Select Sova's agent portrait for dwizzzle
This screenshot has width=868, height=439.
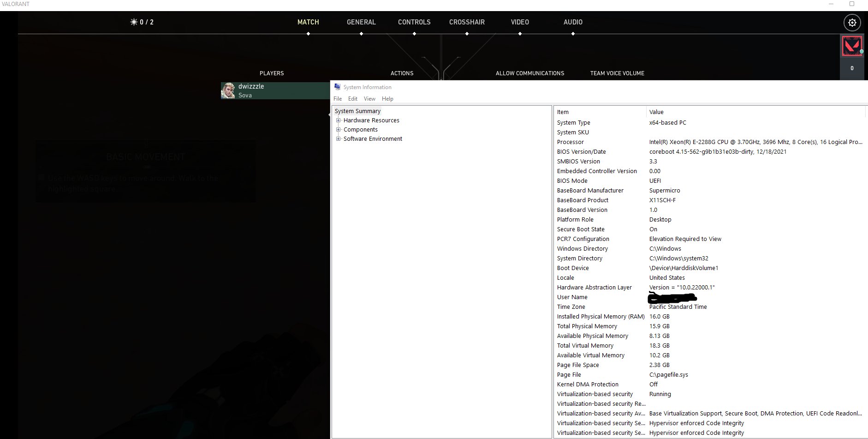229,90
